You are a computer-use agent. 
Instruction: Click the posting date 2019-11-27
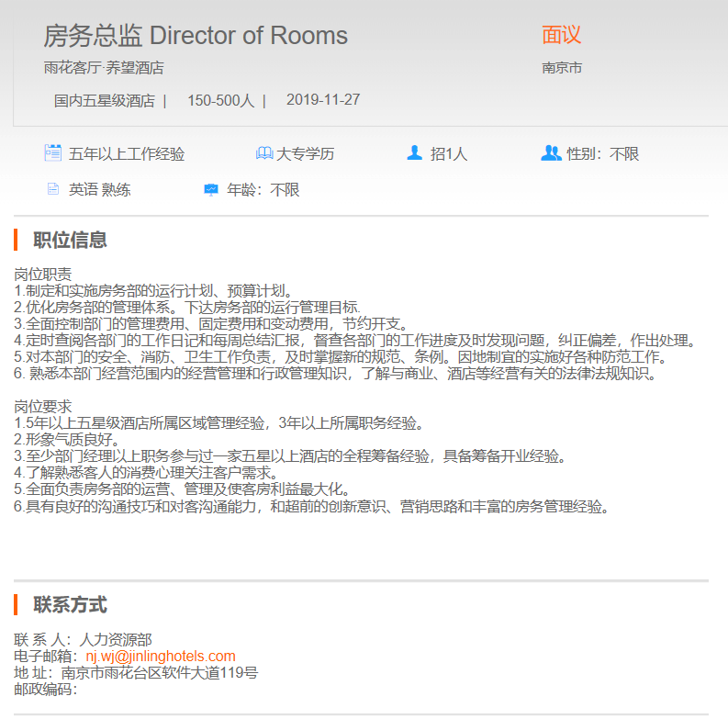[x=323, y=99]
